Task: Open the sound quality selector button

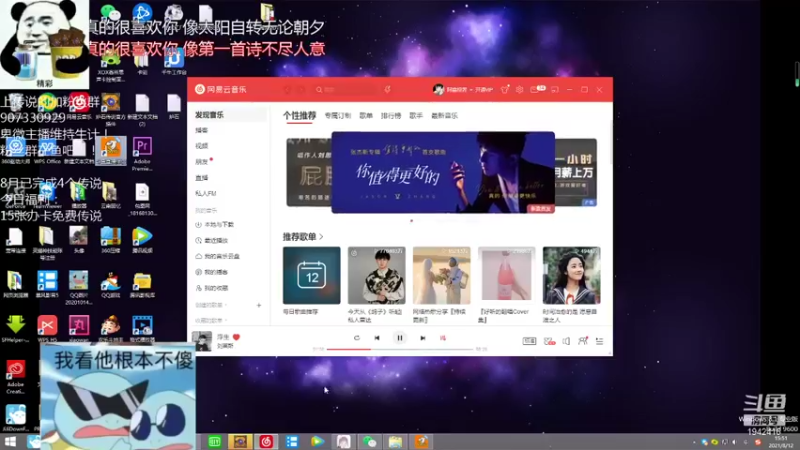Action: pos(529,341)
